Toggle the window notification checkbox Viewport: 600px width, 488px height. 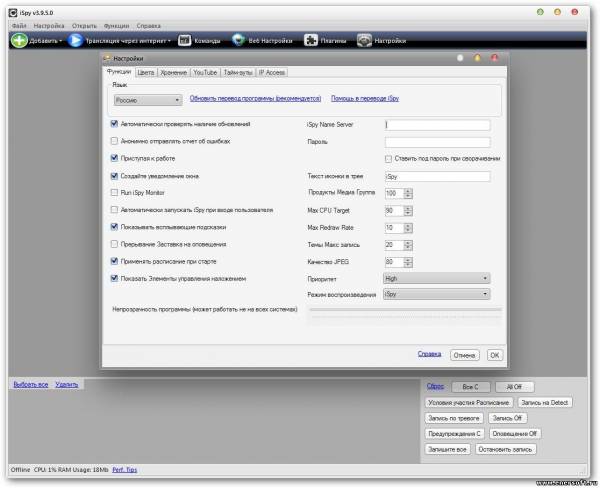[x=114, y=176]
